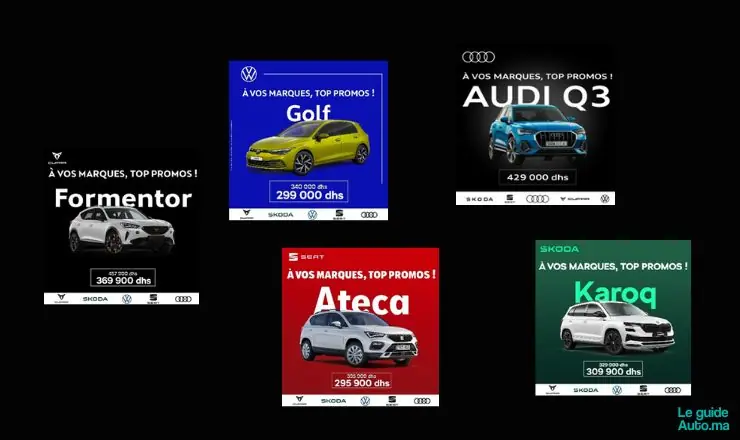Click the Audi rings in the Audi Q3 footer
The width and height of the screenshot is (740, 440).
point(538,199)
